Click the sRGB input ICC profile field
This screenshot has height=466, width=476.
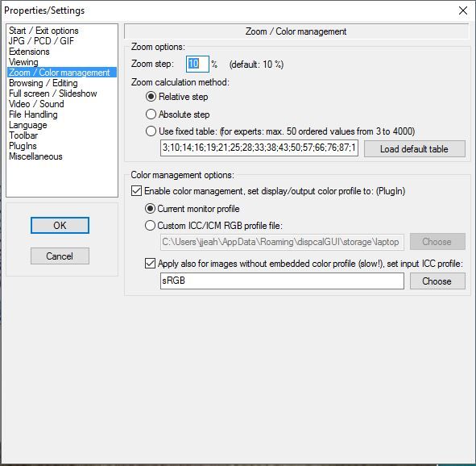click(x=282, y=281)
